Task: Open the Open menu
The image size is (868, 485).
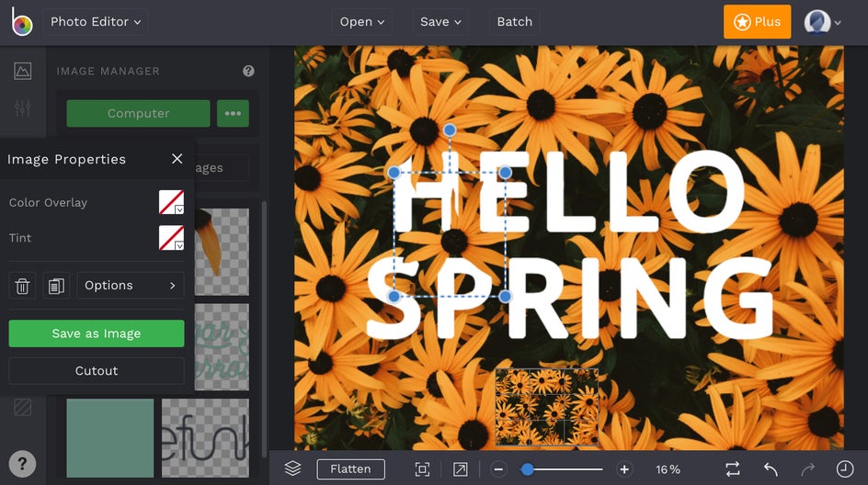Action: click(362, 21)
